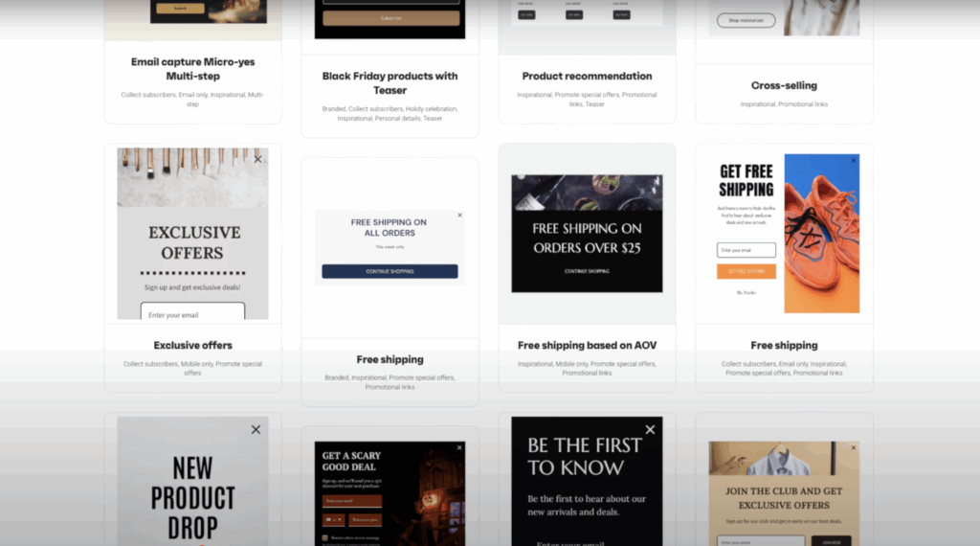
Task: Close the Join The Club preview
Action: click(853, 447)
